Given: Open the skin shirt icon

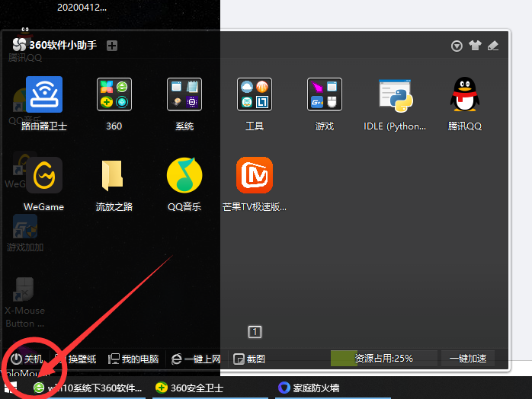Looking at the screenshot, I should (475, 46).
